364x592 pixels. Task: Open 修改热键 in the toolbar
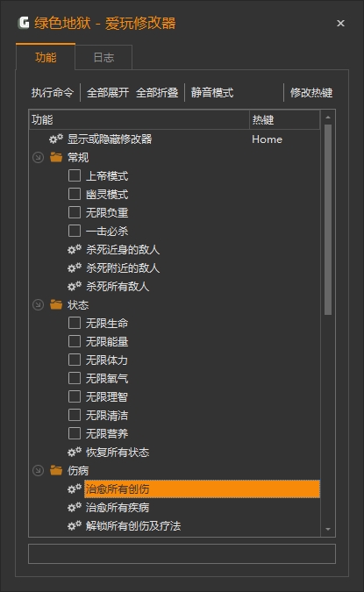311,92
